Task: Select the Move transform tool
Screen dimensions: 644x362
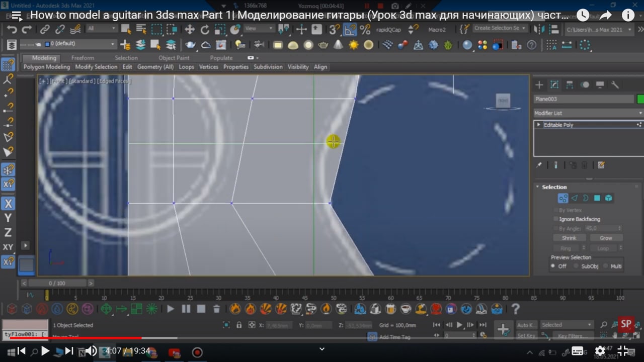Action: coord(190,29)
